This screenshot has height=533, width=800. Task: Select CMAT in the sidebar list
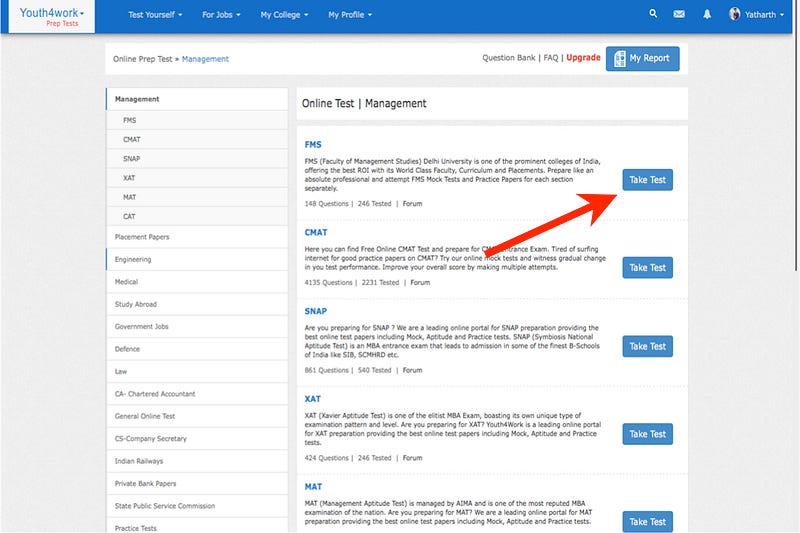coord(197,139)
